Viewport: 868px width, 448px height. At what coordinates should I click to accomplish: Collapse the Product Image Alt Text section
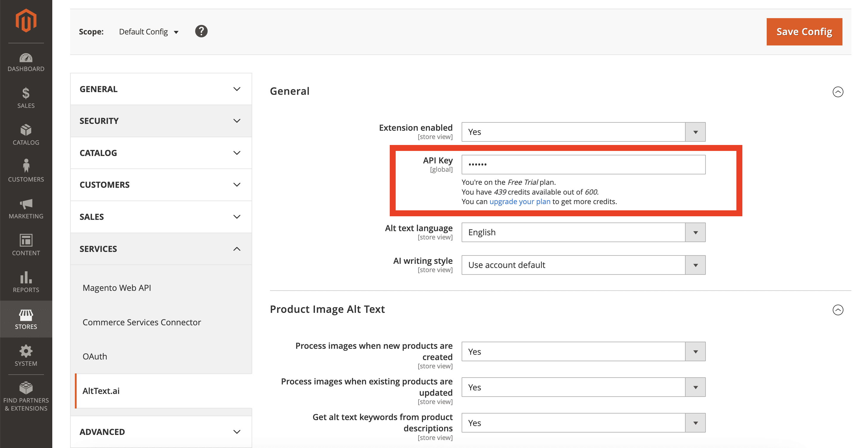(x=838, y=310)
